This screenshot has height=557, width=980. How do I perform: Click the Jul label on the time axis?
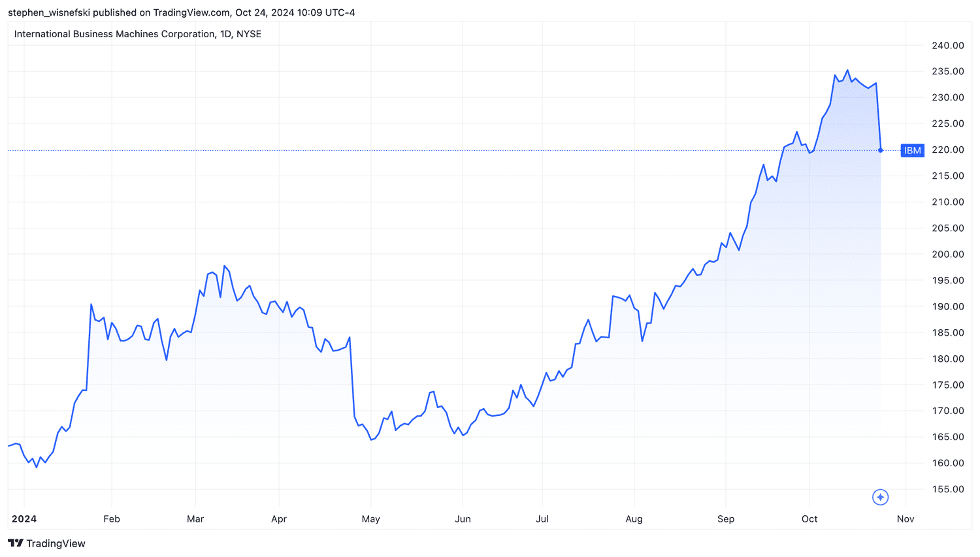(542, 519)
